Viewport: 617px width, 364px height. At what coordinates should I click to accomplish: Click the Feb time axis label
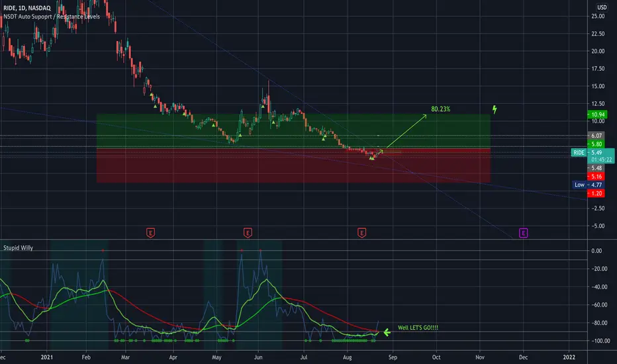coord(86,357)
